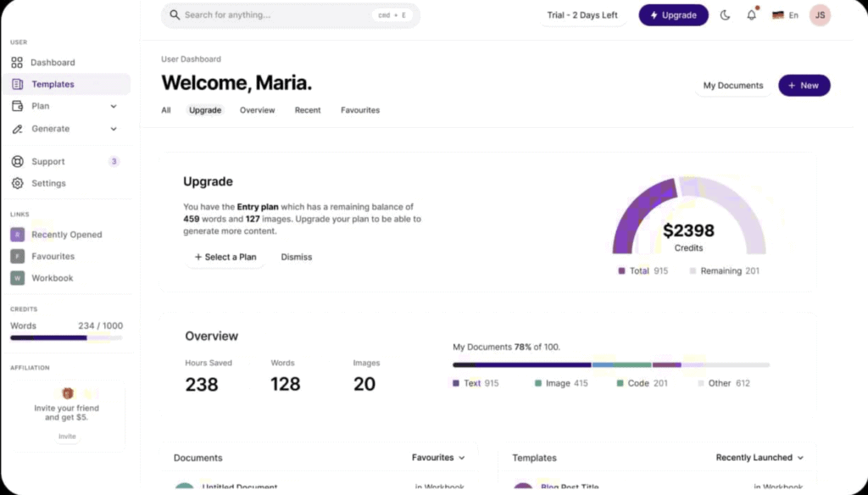Screen dimensions: 868x495
Task: Switch to the Recent tab
Action: pyautogui.click(x=308, y=110)
